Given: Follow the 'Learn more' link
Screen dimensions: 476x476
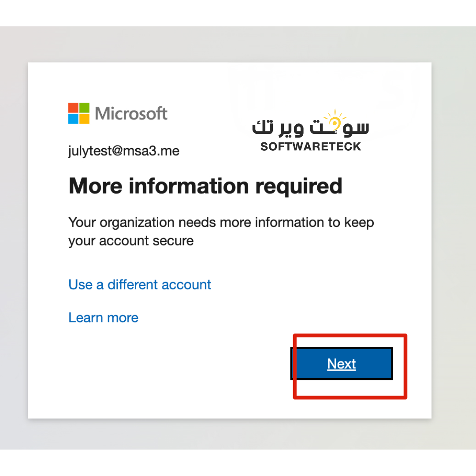Looking at the screenshot, I should [x=104, y=318].
